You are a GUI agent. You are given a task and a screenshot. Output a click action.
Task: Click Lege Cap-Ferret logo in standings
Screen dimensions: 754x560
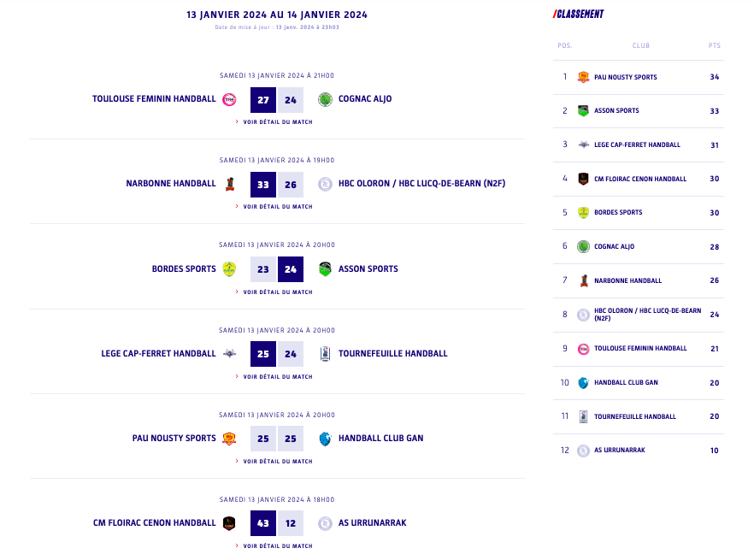point(583,144)
